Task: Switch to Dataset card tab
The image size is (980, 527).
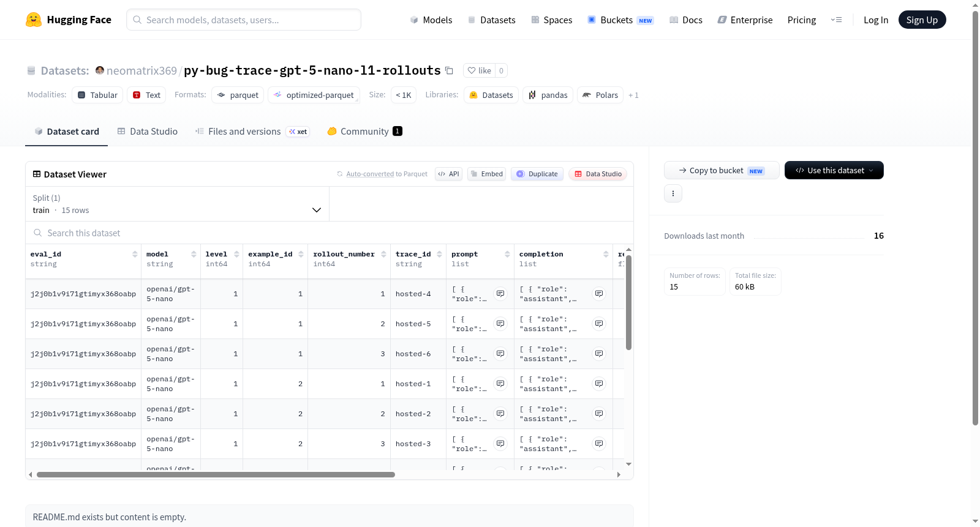Action: pos(66,131)
